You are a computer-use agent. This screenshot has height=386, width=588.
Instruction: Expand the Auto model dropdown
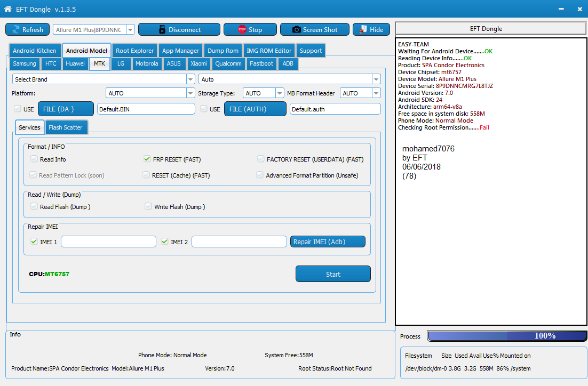click(376, 79)
